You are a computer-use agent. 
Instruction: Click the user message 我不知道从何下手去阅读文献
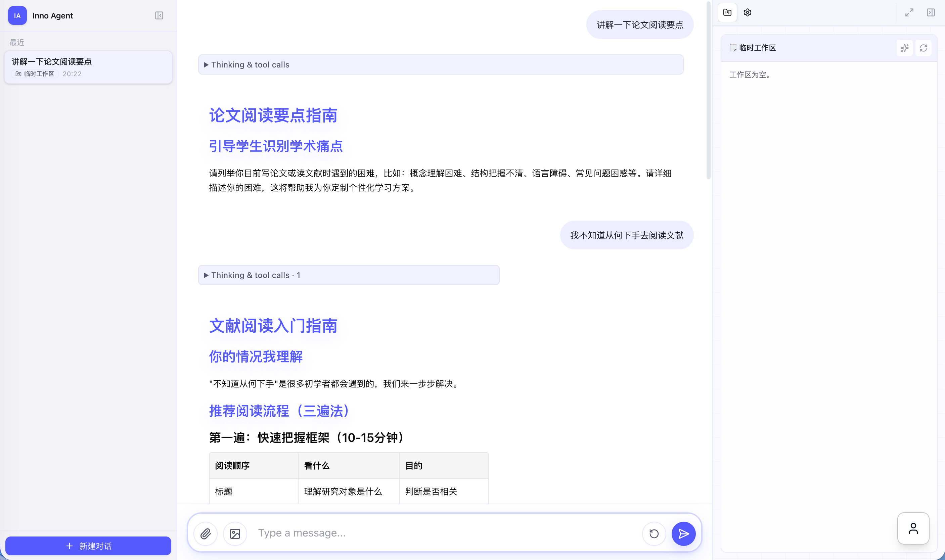(627, 235)
